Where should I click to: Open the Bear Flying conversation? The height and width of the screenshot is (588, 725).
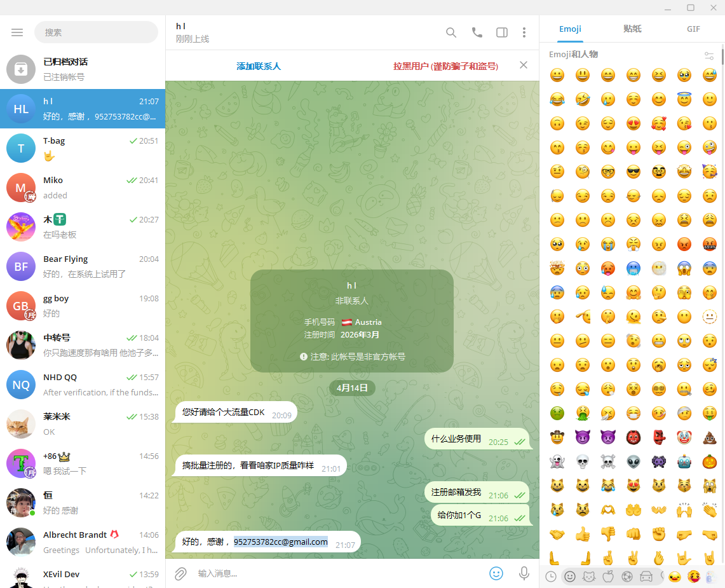pyautogui.click(x=83, y=266)
